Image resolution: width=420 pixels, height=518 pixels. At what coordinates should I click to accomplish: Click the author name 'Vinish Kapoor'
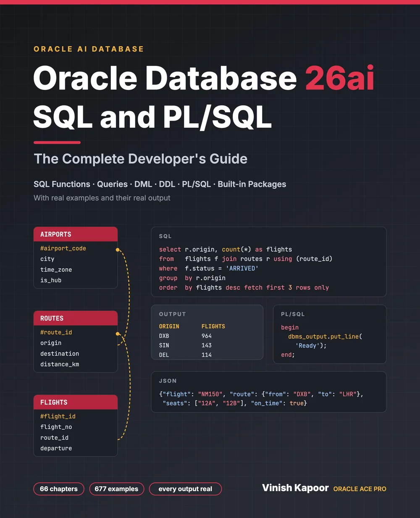click(295, 488)
